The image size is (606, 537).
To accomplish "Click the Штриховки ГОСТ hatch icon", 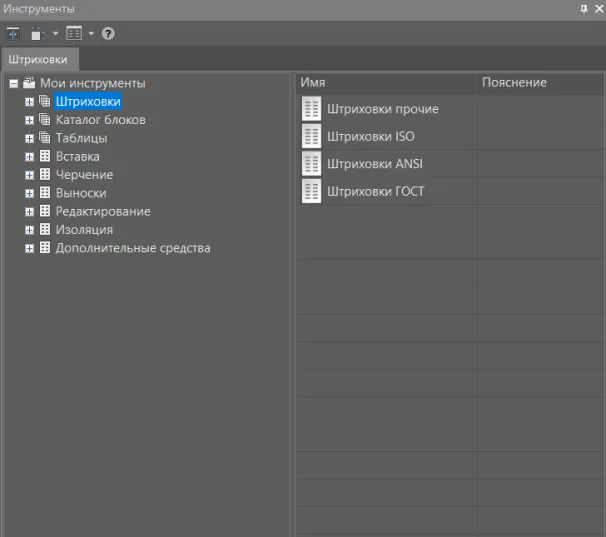I will (311, 191).
